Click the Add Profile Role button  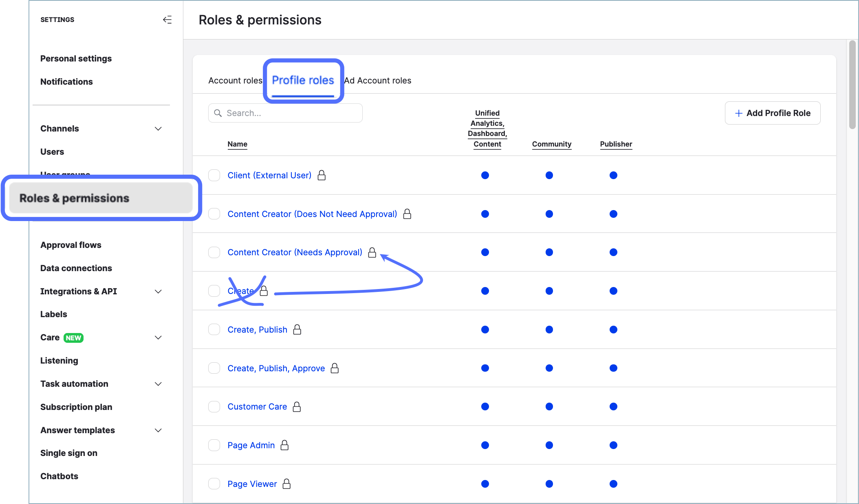pos(772,113)
